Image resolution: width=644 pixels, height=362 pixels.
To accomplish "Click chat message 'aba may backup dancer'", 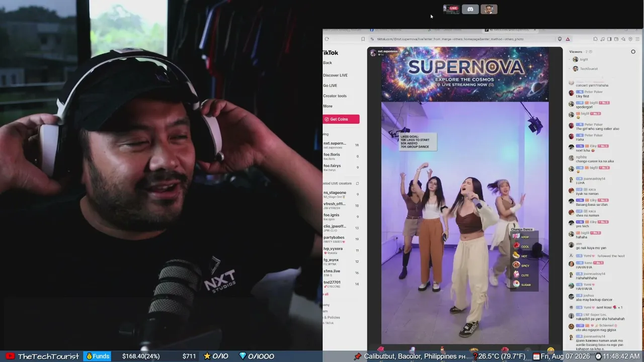I will point(594,300).
